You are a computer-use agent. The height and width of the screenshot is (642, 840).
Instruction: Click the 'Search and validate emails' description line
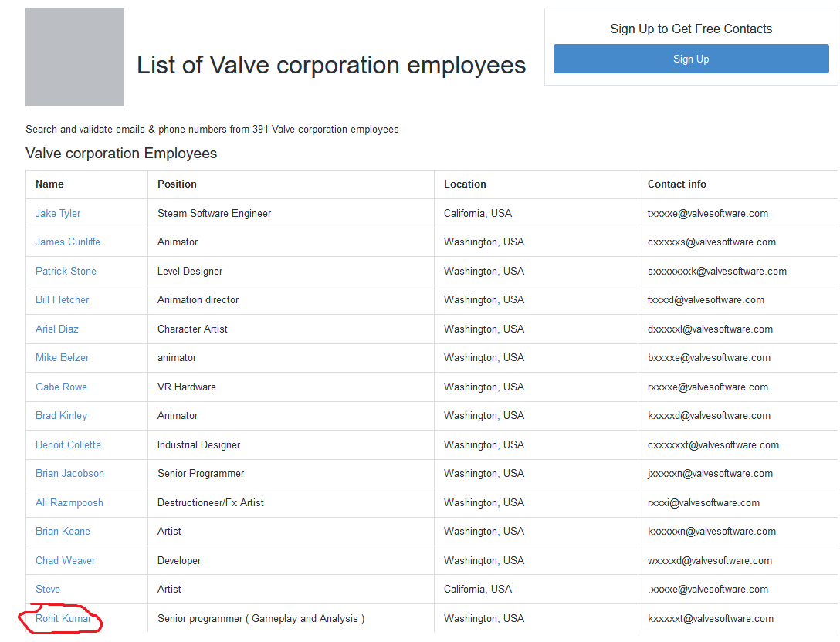pyautogui.click(x=212, y=129)
